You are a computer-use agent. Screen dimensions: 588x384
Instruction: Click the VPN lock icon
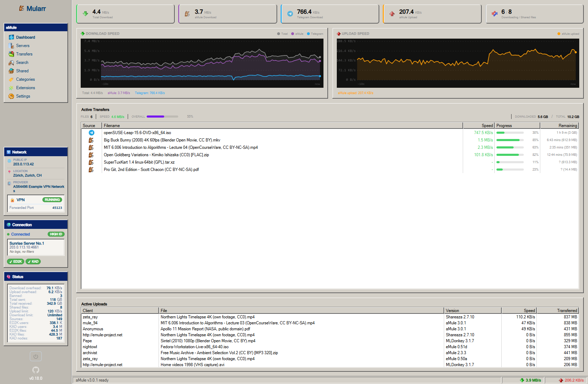pos(13,200)
